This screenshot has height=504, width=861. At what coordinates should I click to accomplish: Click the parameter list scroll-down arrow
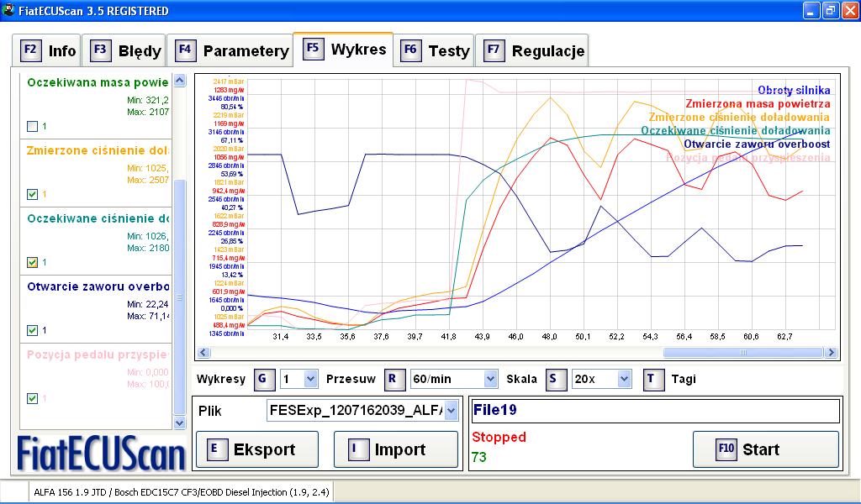click(x=180, y=423)
